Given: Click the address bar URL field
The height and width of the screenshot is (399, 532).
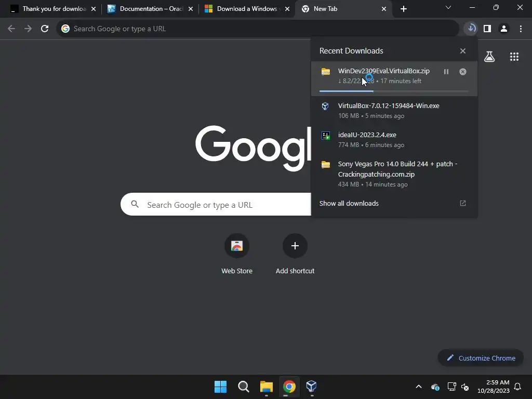Looking at the screenshot, I should click(258, 29).
